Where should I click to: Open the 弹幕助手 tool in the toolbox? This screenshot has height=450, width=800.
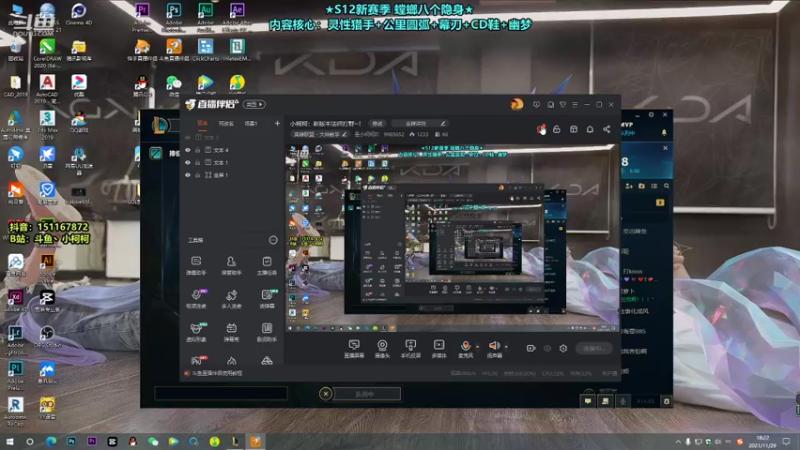click(x=196, y=265)
